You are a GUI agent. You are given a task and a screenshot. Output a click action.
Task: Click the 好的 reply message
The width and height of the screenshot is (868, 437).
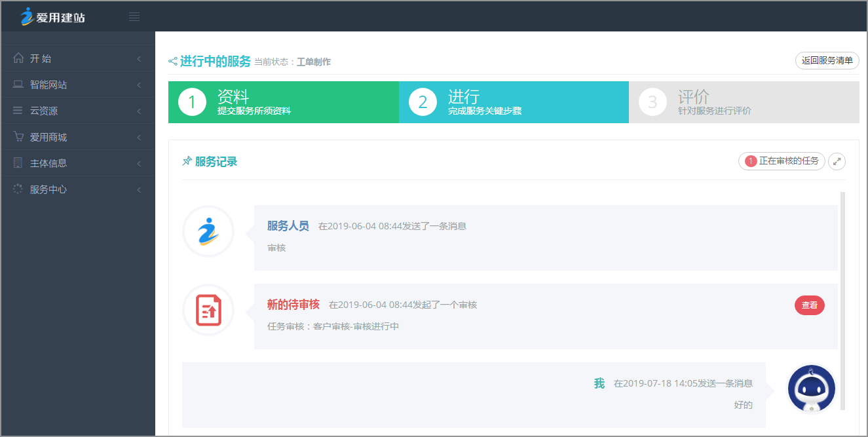click(744, 405)
